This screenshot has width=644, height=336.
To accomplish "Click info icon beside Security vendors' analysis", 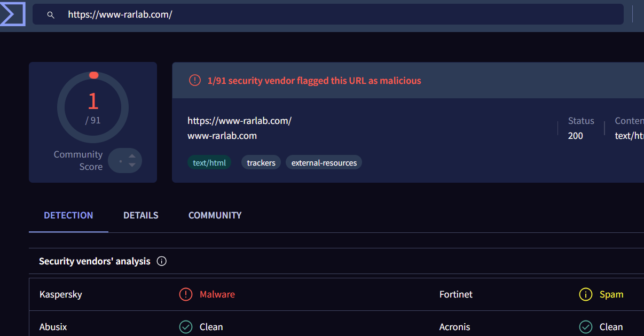I will coord(162,261).
